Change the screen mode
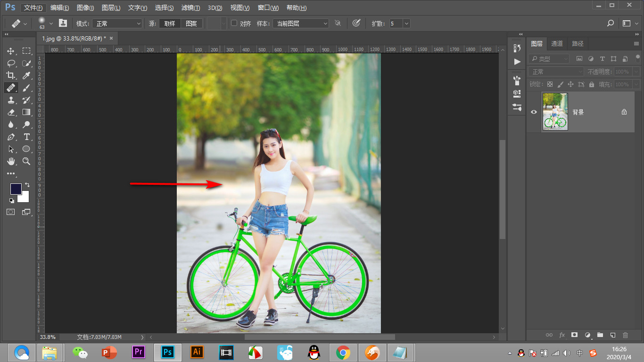 point(26,212)
